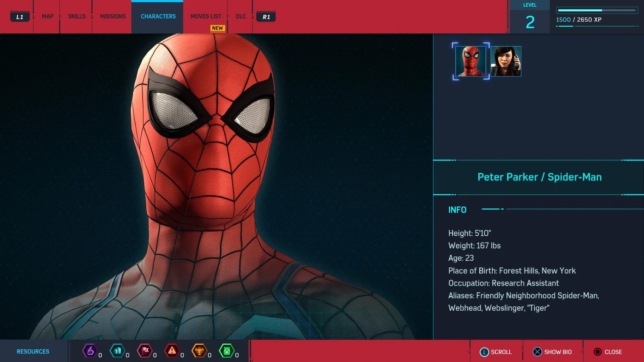The width and height of the screenshot is (644, 362).
Task: Click the XP progress bar
Action: (x=597, y=10)
